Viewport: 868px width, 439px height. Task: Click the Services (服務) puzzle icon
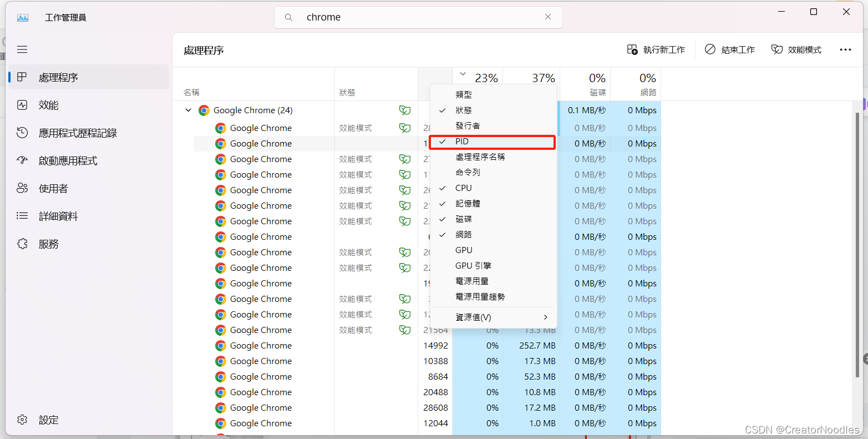(x=22, y=244)
